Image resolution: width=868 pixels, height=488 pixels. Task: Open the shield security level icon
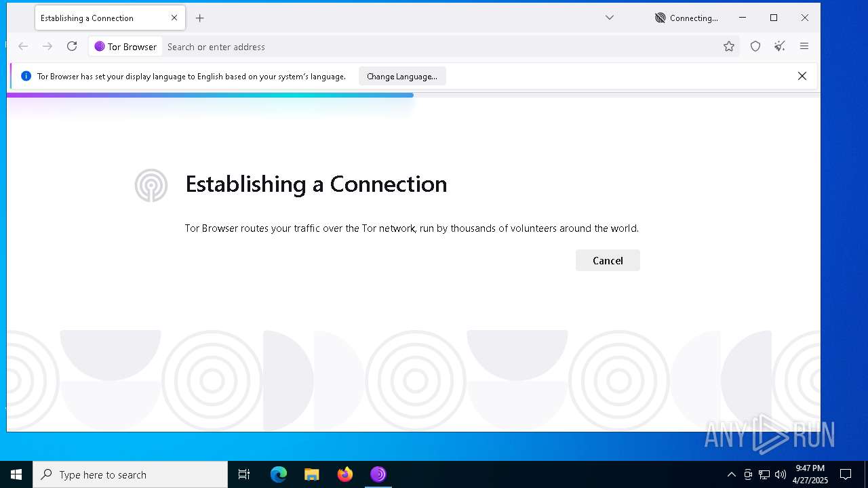coord(755,46)
